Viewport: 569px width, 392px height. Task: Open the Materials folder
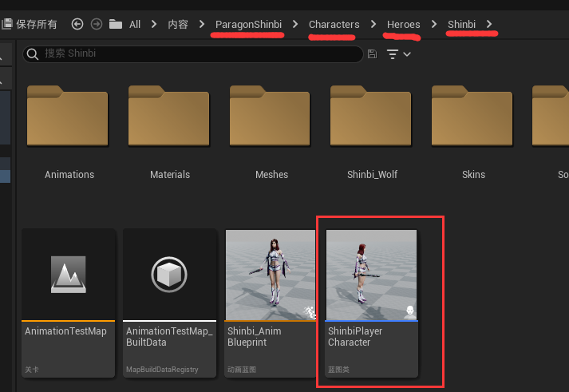point(168,116)
